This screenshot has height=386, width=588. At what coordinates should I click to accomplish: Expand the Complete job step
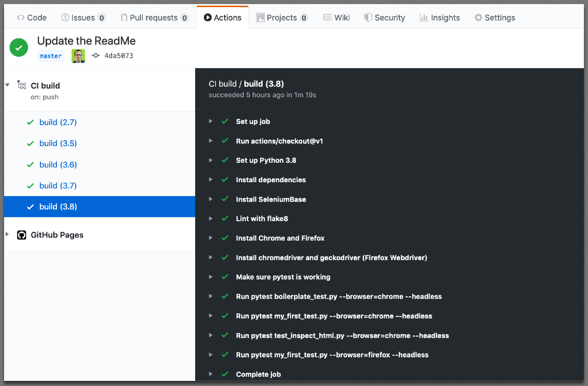click(x=211, y=374)
